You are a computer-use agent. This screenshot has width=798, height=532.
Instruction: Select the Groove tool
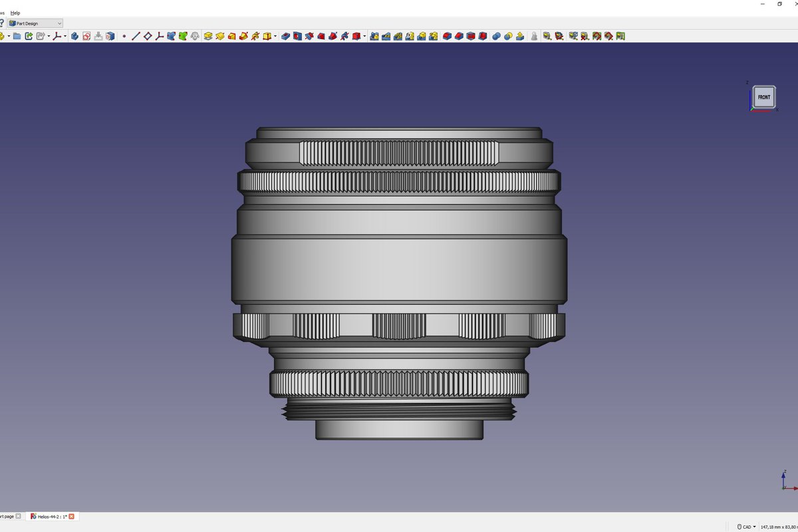click(309, 37)
